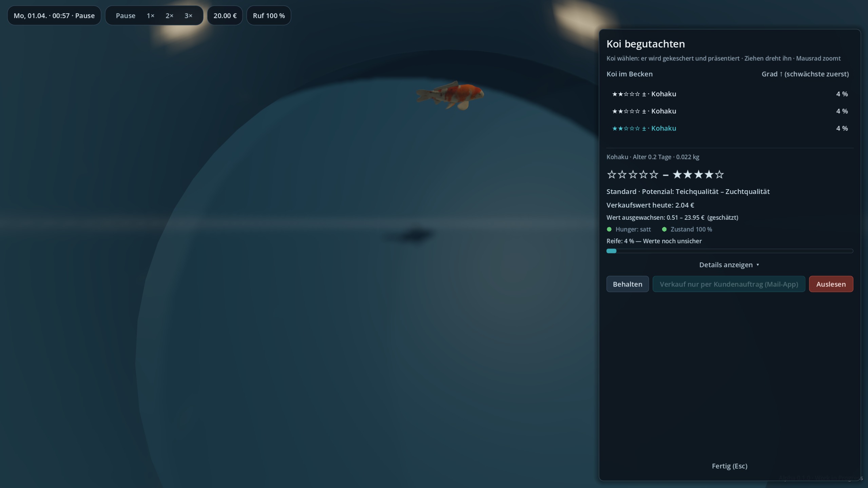Click the Zustand 100 % label

[x=691, y=229]
